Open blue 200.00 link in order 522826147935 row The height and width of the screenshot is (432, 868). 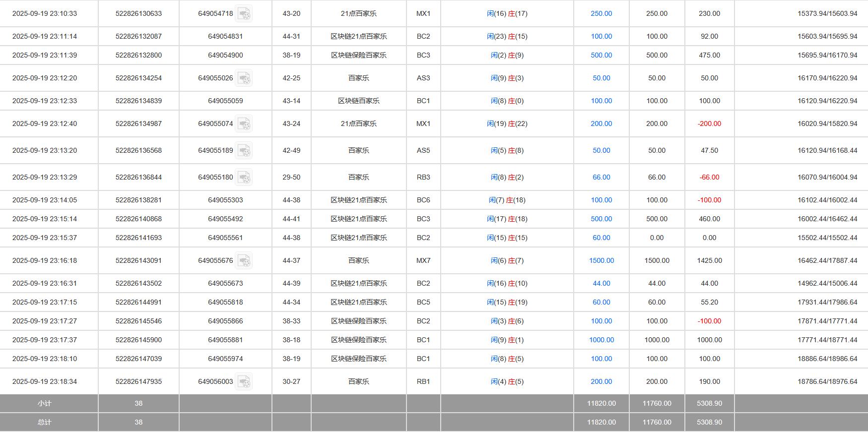pos(601,381)
